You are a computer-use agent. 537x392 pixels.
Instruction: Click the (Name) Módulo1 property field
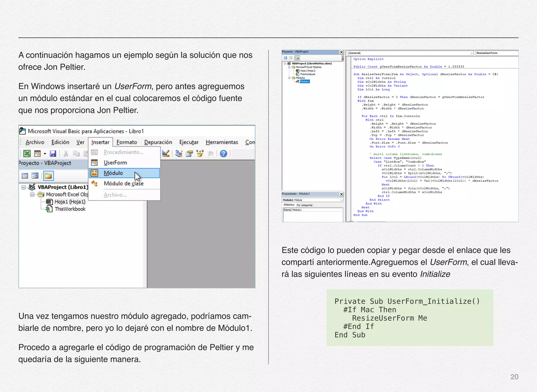313,210
